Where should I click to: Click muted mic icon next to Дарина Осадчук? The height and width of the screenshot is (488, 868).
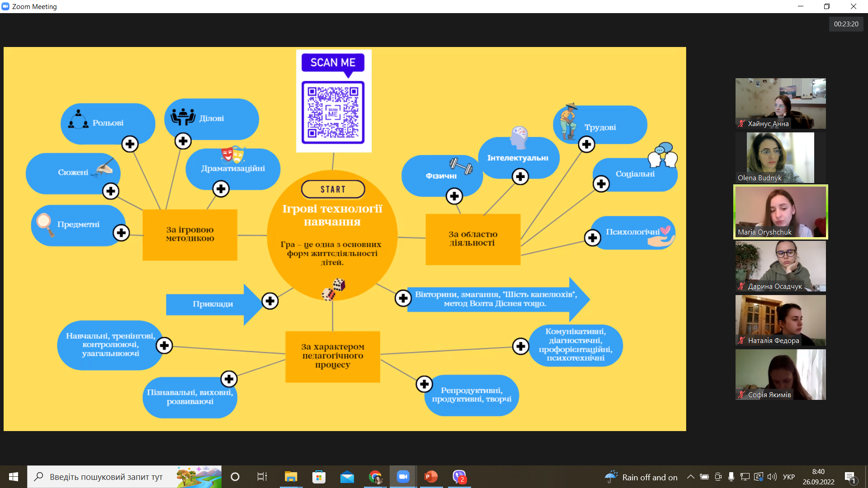[x=741, y=286]
